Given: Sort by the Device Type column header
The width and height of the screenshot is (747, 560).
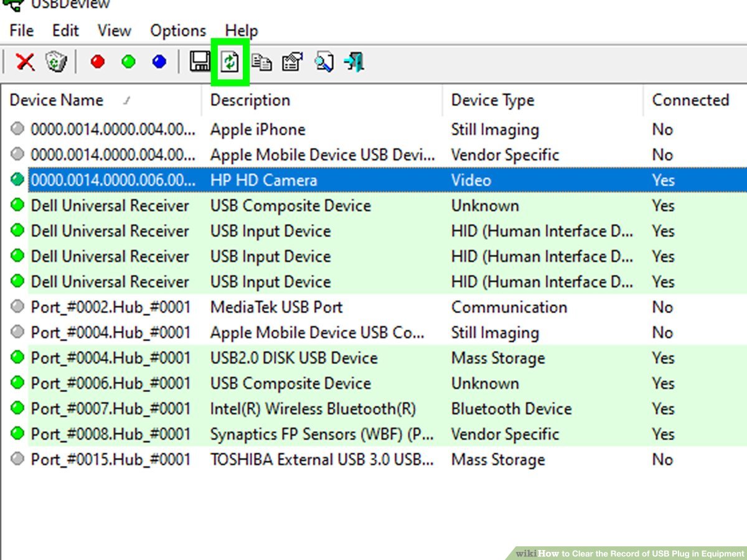Looking at the screenshot, I should (492, 100).
